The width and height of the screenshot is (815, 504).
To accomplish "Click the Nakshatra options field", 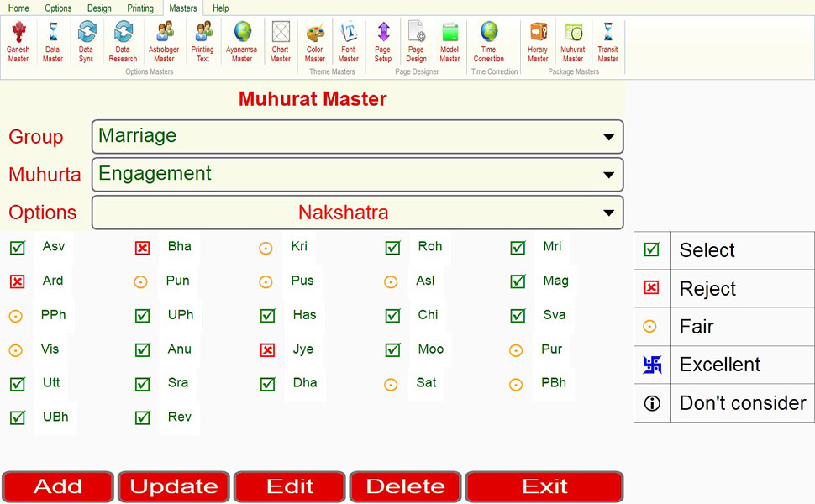I will pos(358,212).
